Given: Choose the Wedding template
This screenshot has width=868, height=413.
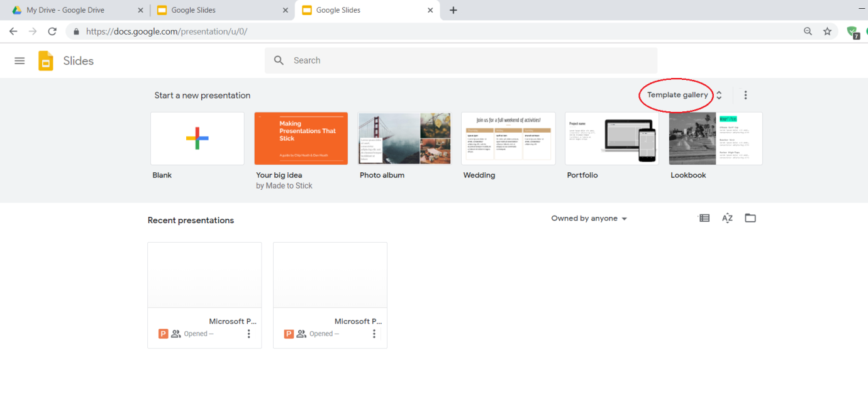Looking at the screenshot, I should (x=508, y=138).
